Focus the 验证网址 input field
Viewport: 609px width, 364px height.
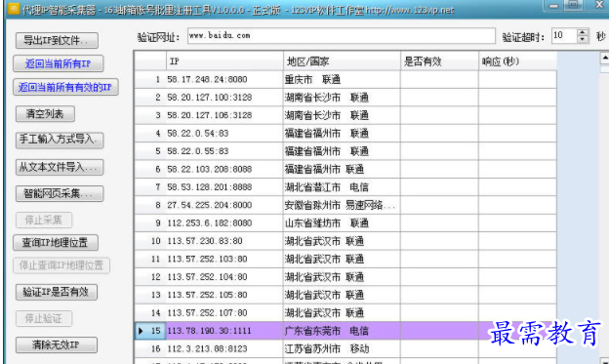[341, 36]
